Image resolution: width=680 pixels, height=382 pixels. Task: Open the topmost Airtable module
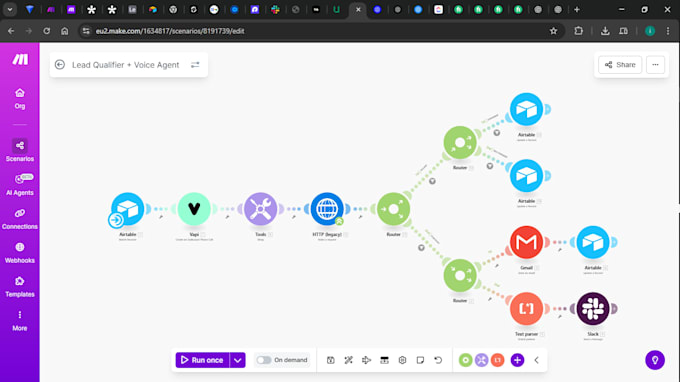click(526, 109)
